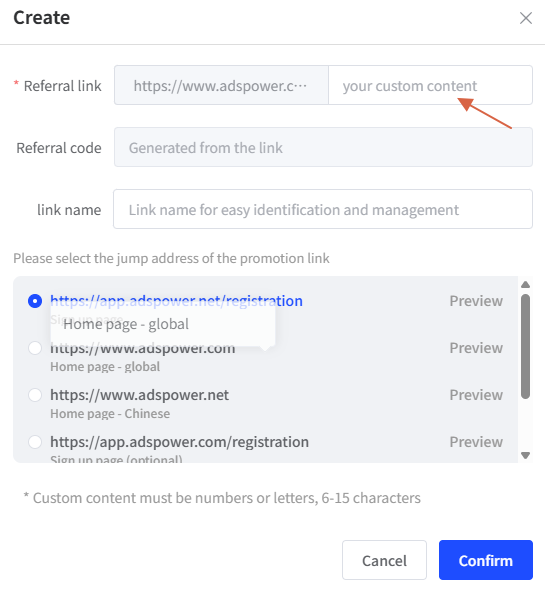Click the scroll down arrow in address list

coord(525,455)
